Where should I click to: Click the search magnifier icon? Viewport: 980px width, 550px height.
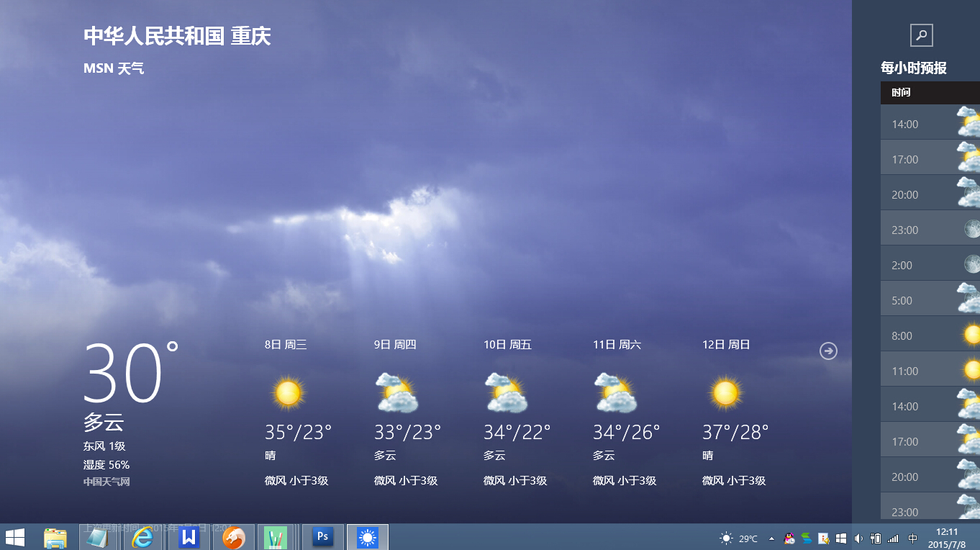coord(921,35)
